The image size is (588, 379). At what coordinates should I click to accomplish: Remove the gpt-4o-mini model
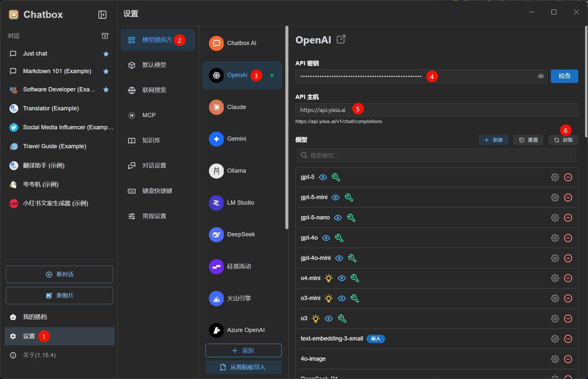point(568,258)
